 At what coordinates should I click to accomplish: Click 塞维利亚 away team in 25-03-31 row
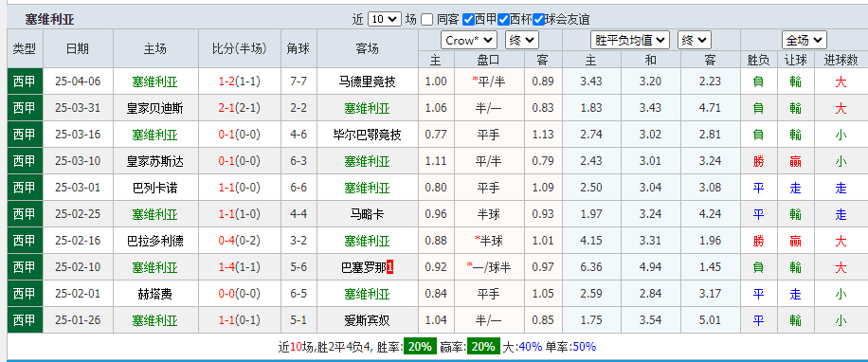[x=367, y=108]
